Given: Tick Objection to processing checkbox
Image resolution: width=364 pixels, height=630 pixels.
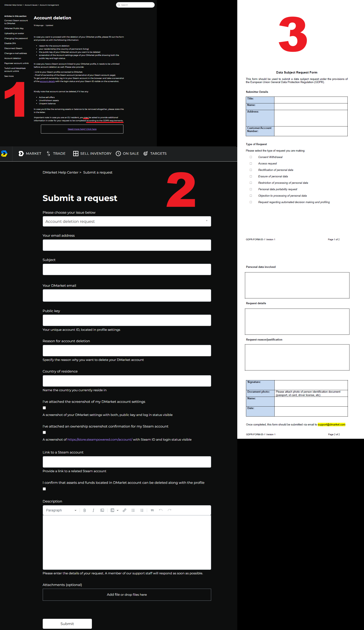Looking at the screenshot, I should (251, 196).
